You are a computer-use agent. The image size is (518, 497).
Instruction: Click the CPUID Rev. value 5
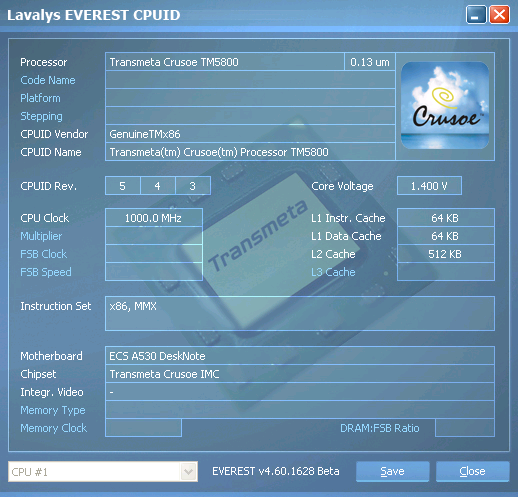pos(122,186)
